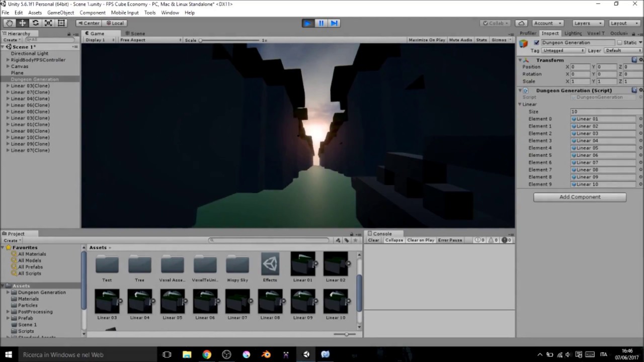The width and height of the screenshot is (644, 362).
Task: Open the Tag dropdown showing Untagged
Action: [x=563, y=50]
